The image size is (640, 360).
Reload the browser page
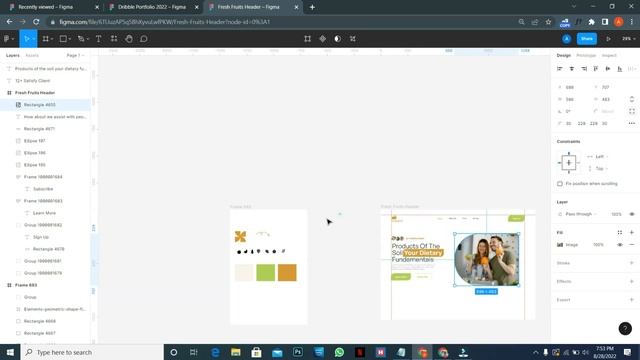point(36,22)
